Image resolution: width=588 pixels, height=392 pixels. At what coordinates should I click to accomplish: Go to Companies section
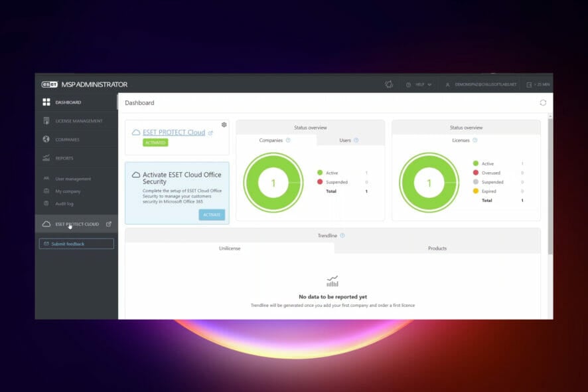tap(76, 140)
